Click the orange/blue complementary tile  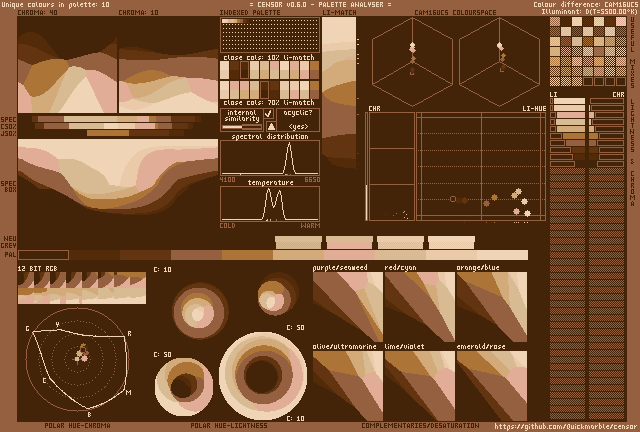pyautogui.click(x=492, y=307)
